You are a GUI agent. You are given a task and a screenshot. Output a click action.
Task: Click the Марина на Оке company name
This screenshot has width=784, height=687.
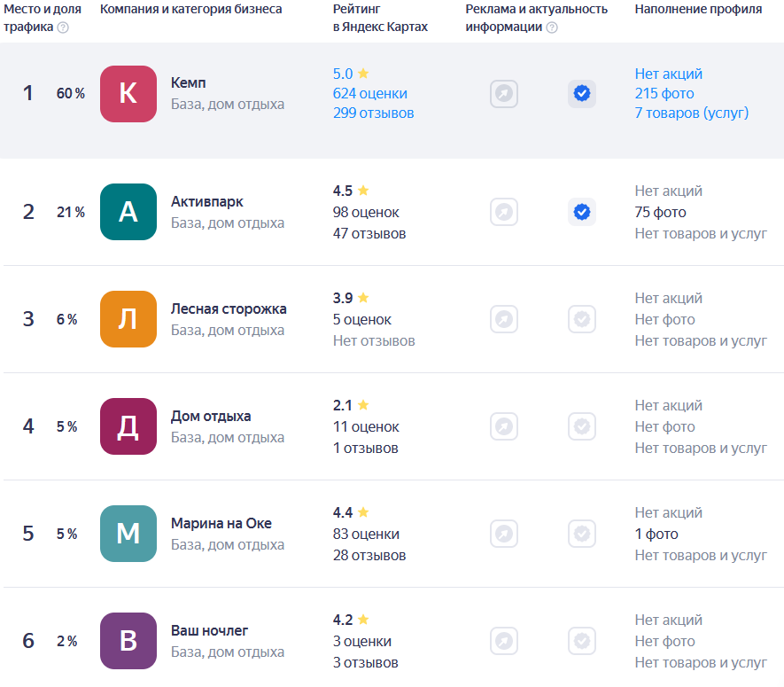pos(221,523)
